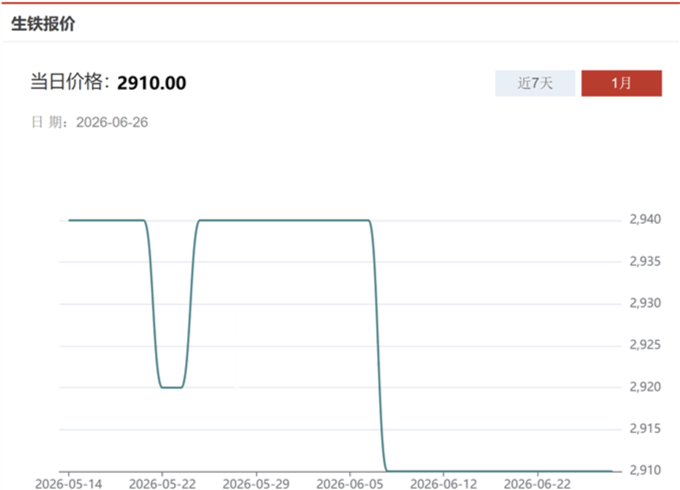This screenshot has height=490, width=680.
Task: Click y-axis label 2,935
Action: [x=645, y=261]
